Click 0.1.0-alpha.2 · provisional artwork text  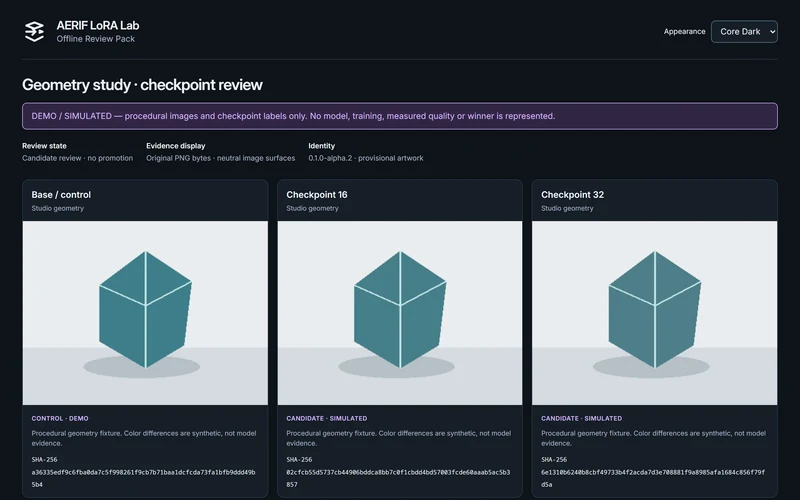[x=366, y=158]
